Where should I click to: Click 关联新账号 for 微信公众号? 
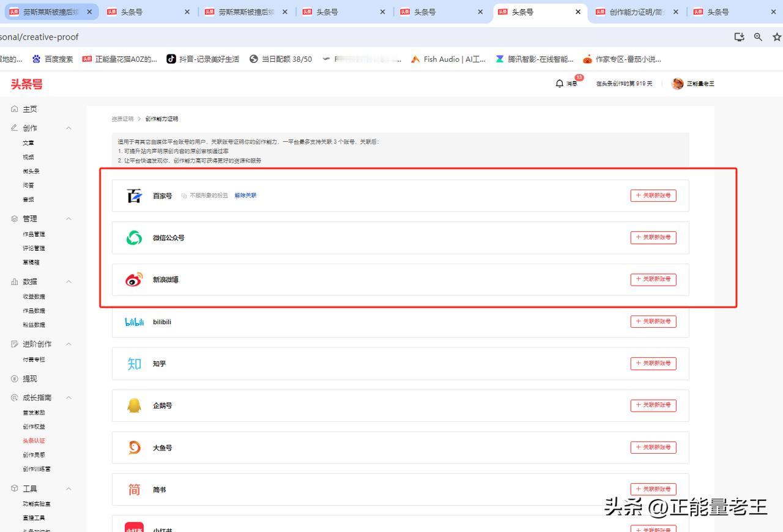pyautogui.click(x=653, y=238)
